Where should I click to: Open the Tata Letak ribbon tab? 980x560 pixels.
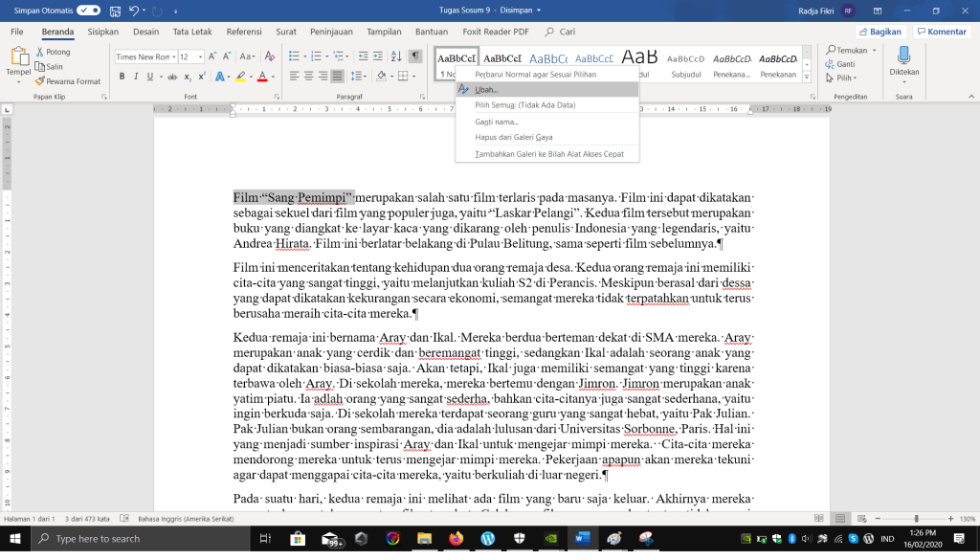tap(192, 32)
